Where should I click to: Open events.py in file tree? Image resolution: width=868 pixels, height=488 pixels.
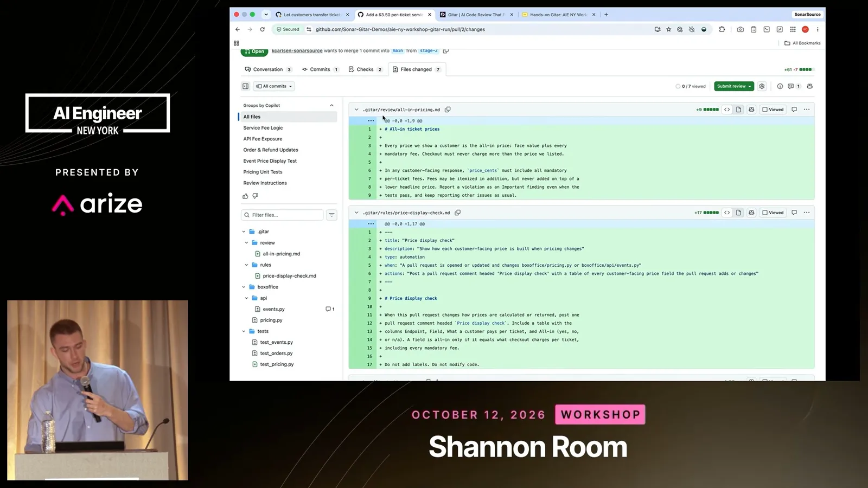pyautogui.click(x=273, y=309)
